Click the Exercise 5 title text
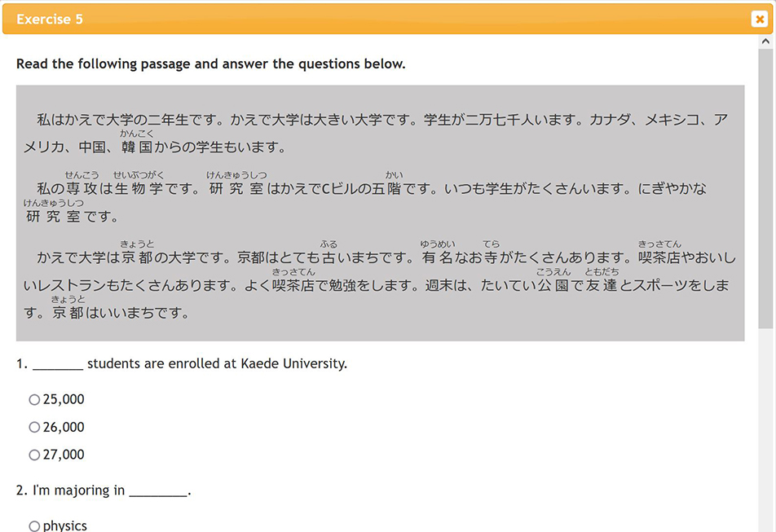The height and width of the screenshot is (532, 776). pos(50,19)
